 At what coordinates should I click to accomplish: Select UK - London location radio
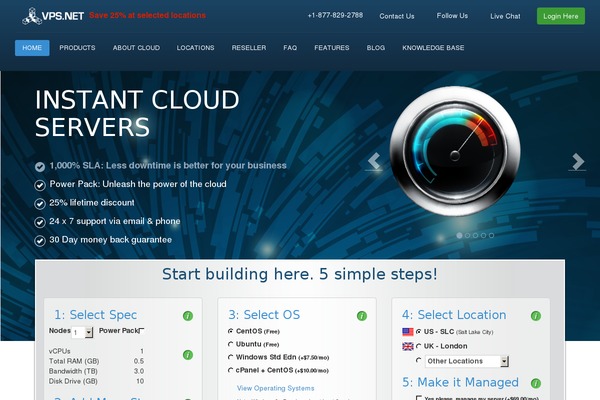coord(418,346)
